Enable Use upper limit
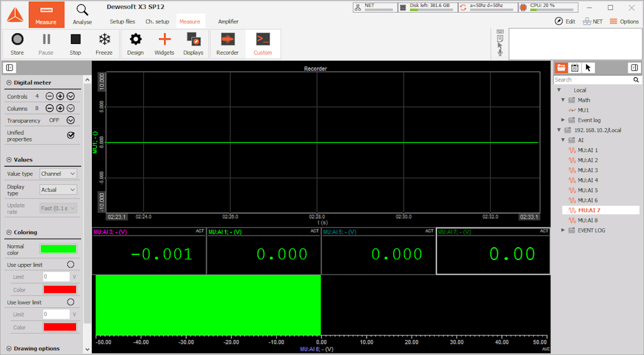This screenshot has height=355, width=644. (x=70, y=265)
